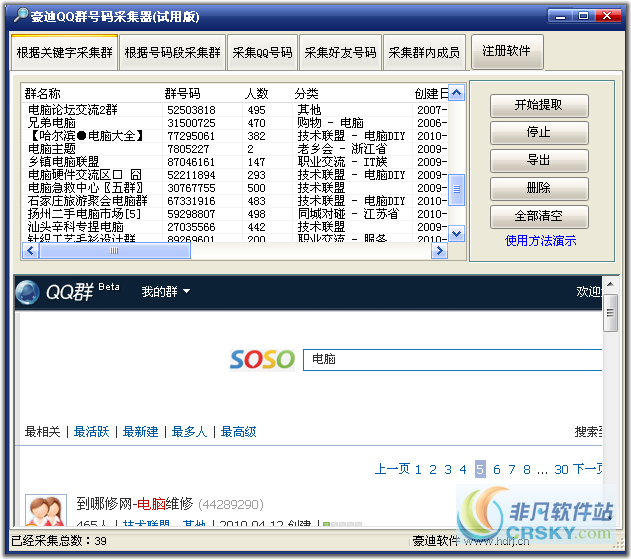Select row 【哈尔滨●电脑大全】

pos(235,136)
